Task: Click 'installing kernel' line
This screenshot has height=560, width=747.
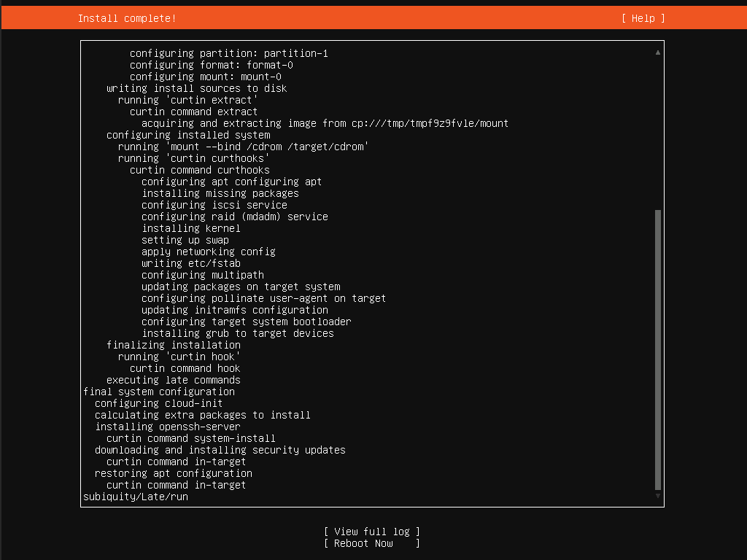Action: [x=191, y=228]
